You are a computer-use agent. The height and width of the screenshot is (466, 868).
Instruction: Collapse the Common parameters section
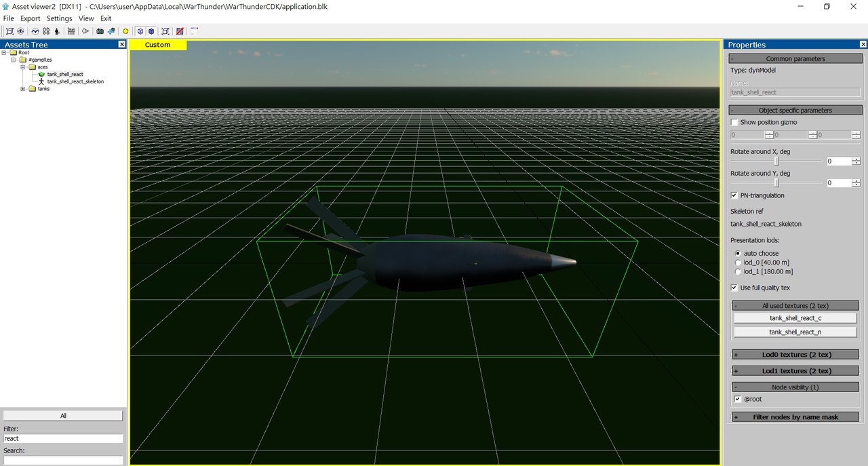click(x=795, y=59)
